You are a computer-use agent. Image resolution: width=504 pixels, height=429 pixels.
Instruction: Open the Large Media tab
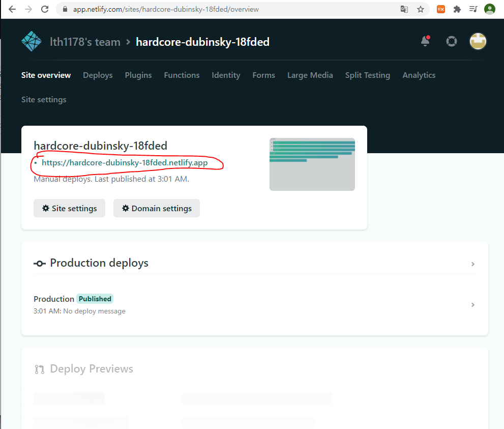310,75
